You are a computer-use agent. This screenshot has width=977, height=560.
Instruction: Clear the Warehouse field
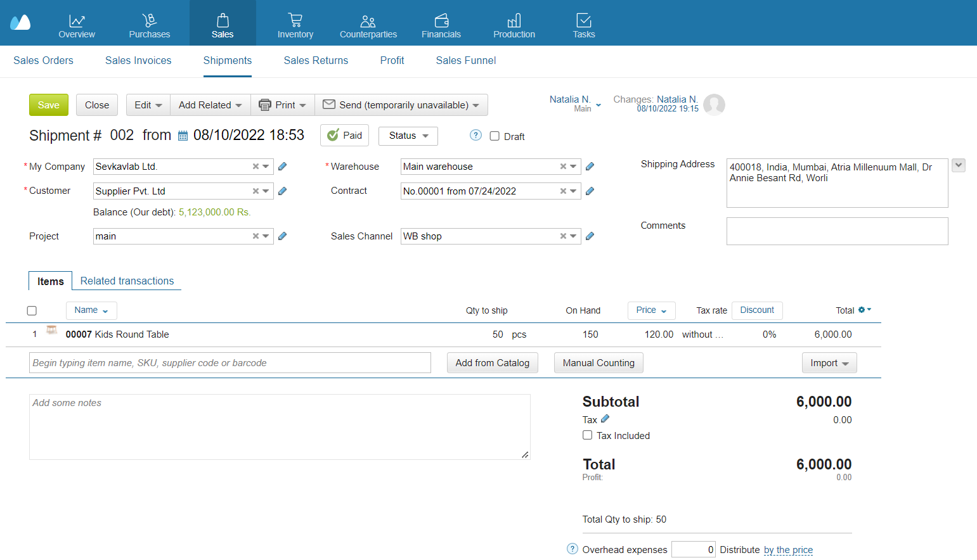point(563,167)
